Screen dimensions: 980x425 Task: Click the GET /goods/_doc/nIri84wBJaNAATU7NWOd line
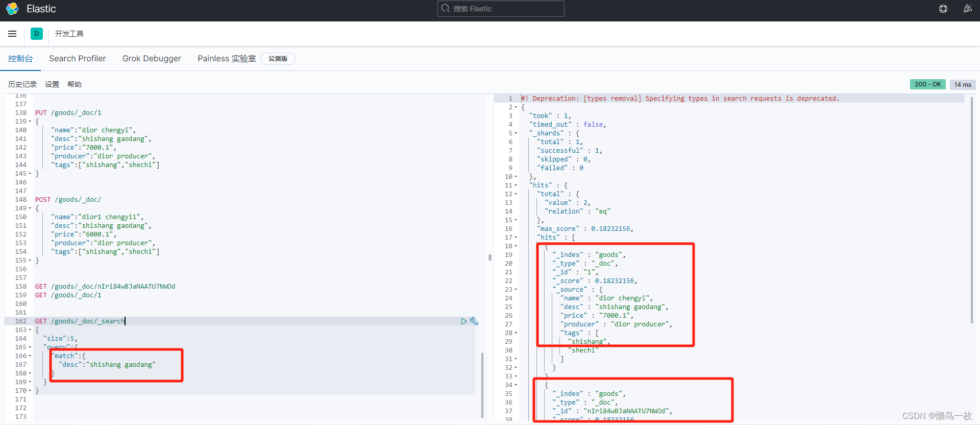pyautogui.click(x=105, y=287)
